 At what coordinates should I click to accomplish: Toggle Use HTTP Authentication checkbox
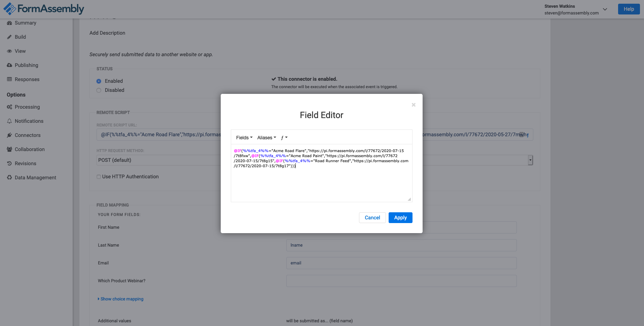[99, 177]
